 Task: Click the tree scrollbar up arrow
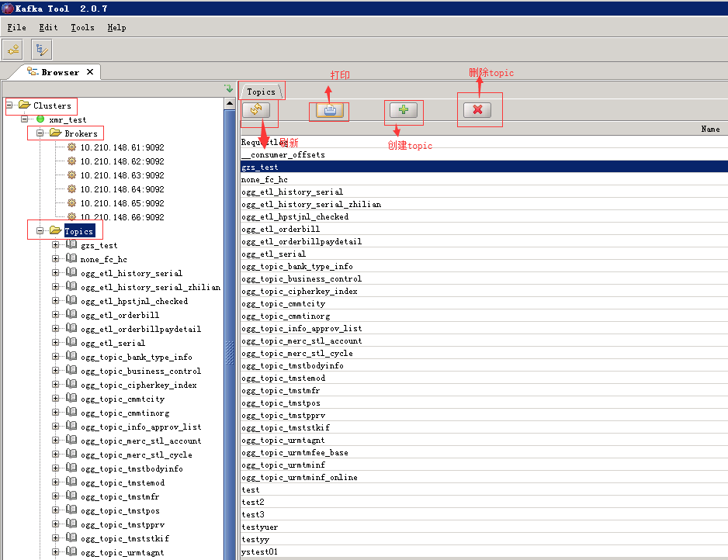(x=230, y=103)
